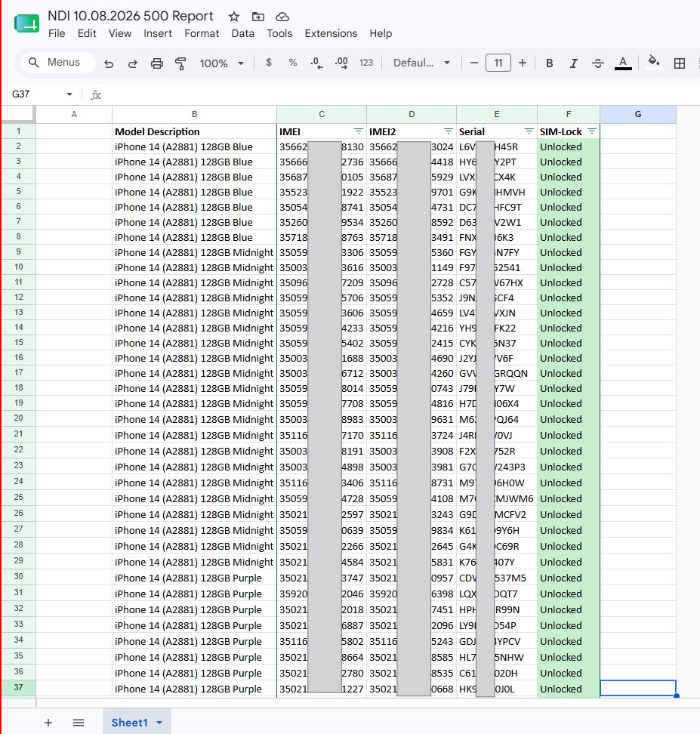Image resolution: width=700 pixels, height=734 pixels.
Task: Select serial cell ending GRQQN
Action: pos(497,374)
